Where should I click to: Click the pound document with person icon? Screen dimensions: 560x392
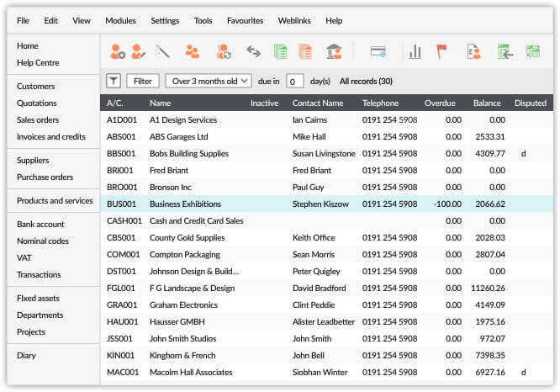pyautogui.click(x=474, y=52)
